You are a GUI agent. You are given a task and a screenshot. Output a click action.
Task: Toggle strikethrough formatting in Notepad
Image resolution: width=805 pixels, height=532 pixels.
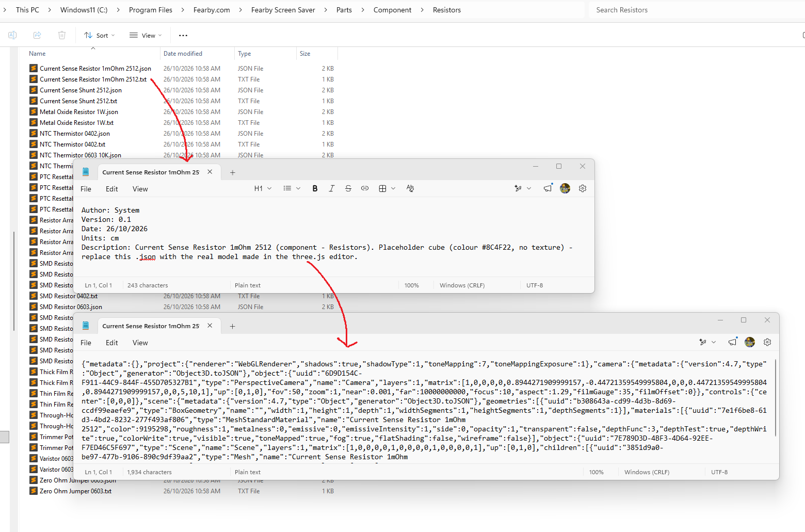(x=348, y=188)
